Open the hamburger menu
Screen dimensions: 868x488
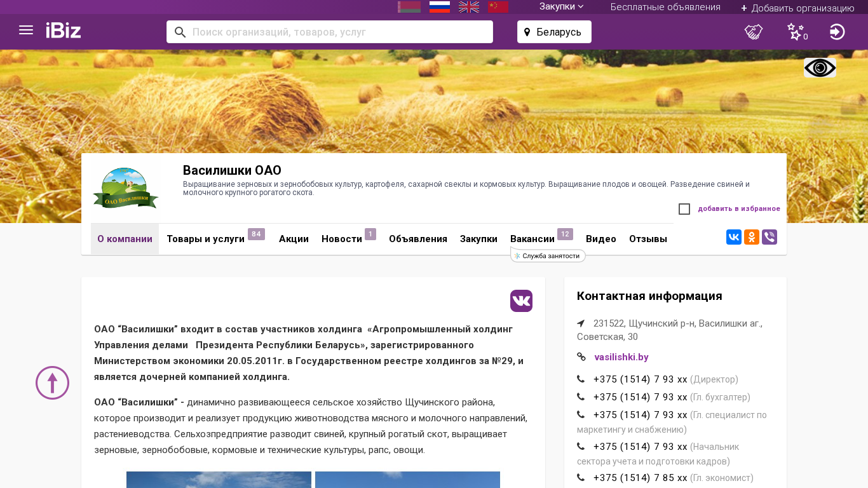(x=26, y=30)
